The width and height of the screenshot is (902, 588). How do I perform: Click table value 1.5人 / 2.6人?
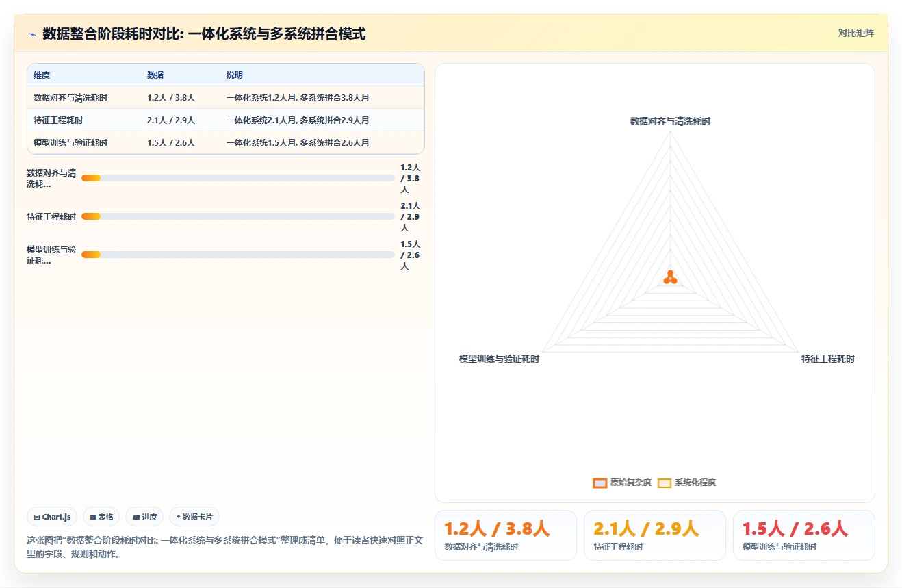(171, 143)
